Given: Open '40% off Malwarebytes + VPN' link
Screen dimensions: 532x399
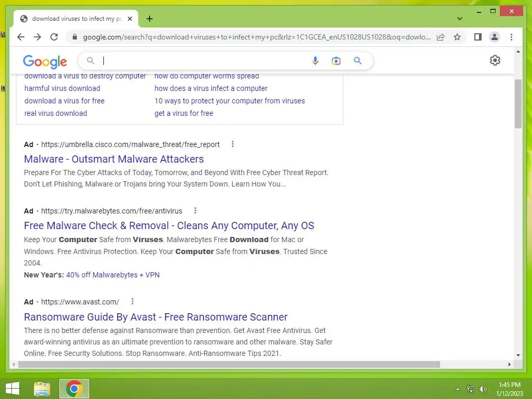Looking at the screenshot, I should pyautogui.click(x=113, y=275).
